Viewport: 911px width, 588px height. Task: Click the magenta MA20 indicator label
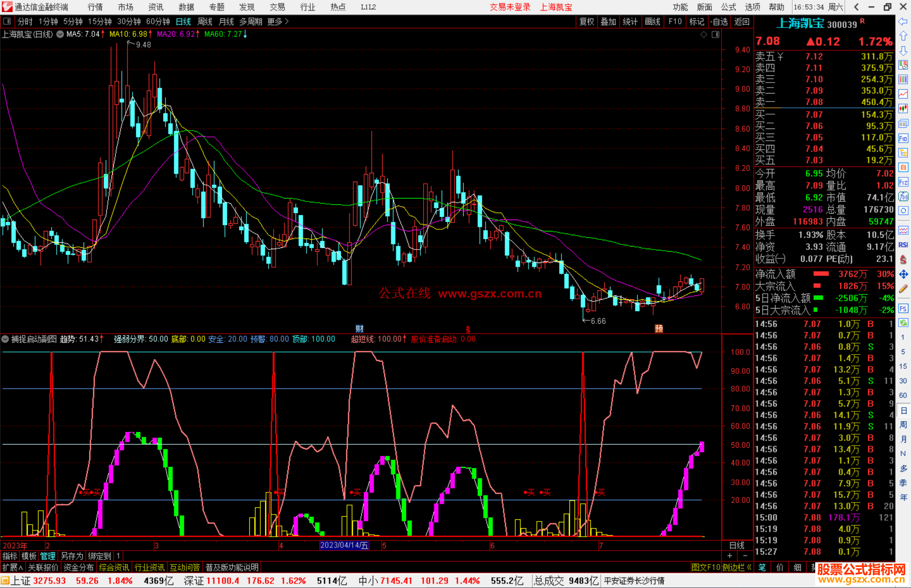(175, 34)
